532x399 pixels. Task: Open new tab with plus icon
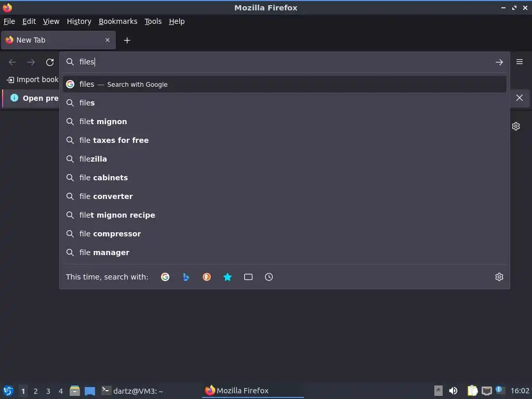[x=127, y=41]
